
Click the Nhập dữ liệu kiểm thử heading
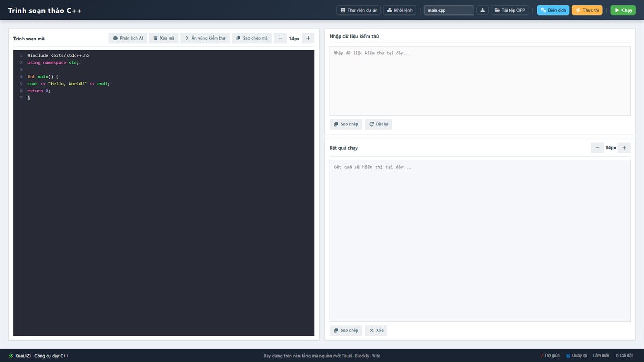[x=354, y=36]
